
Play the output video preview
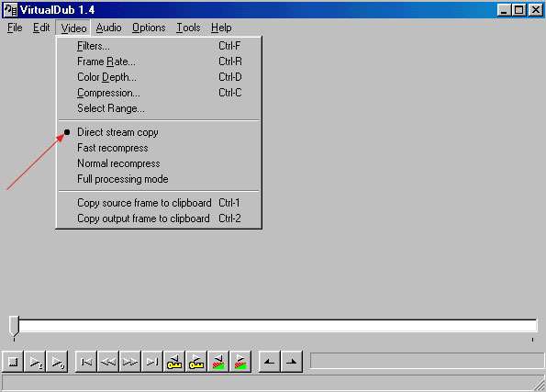point(57,362)
